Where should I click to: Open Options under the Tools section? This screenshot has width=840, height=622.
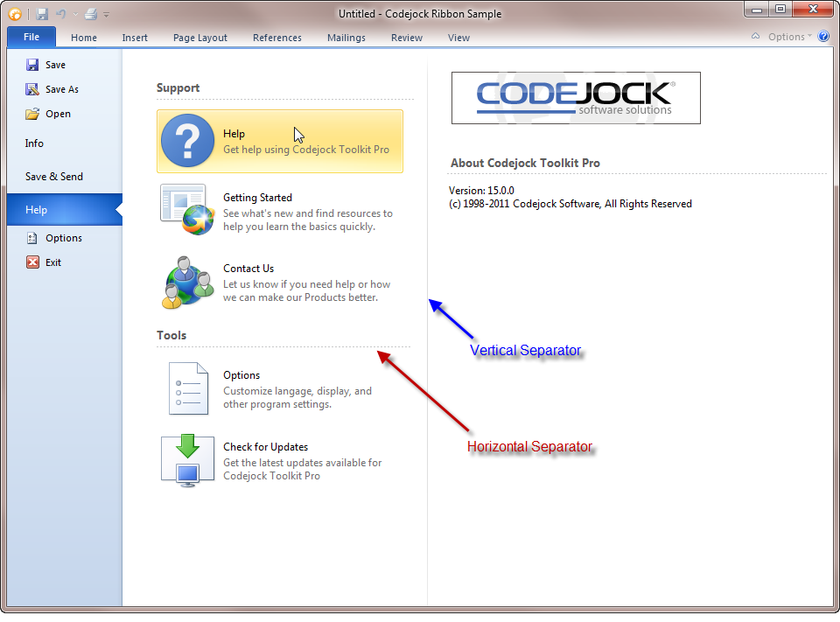point(280,389)
